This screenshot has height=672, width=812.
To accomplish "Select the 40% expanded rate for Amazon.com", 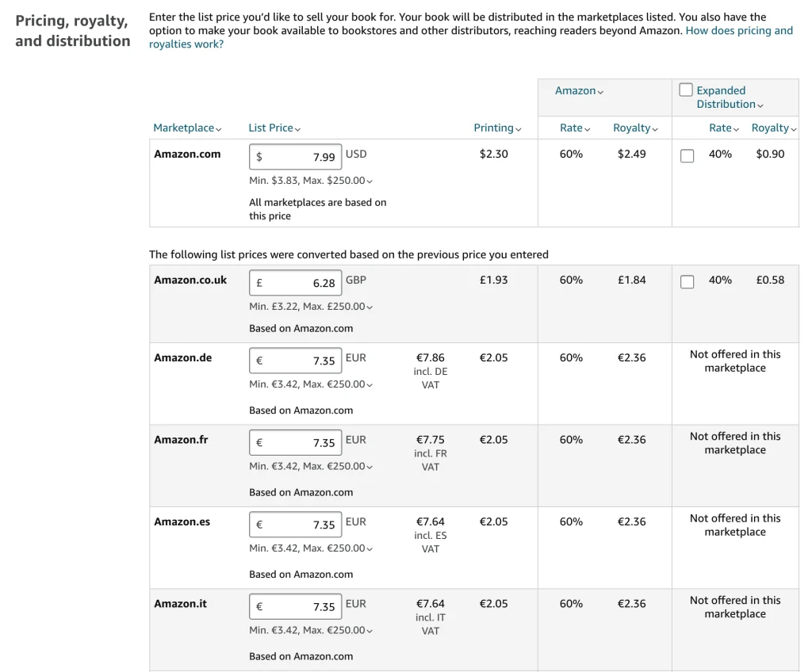I will point(720,154).
